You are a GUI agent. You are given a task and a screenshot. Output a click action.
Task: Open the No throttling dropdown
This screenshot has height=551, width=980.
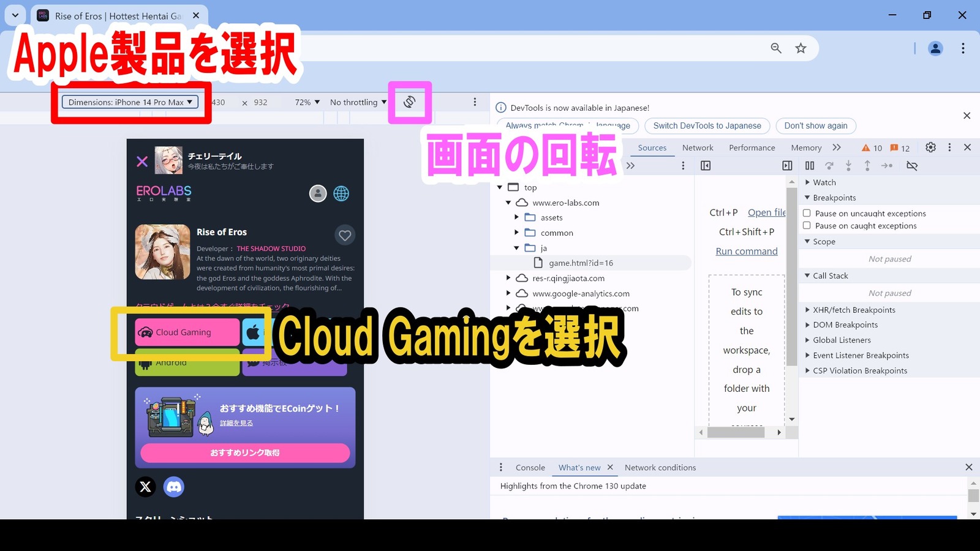(357, 102)
